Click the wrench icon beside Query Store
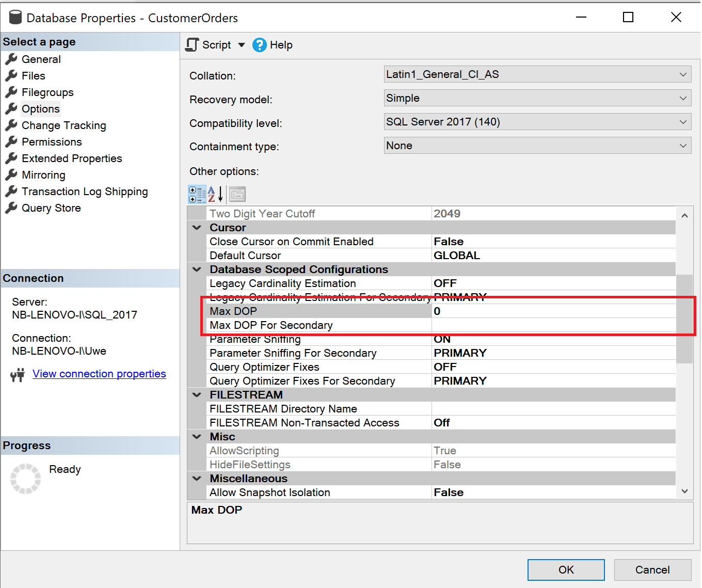 coord(11,208)
